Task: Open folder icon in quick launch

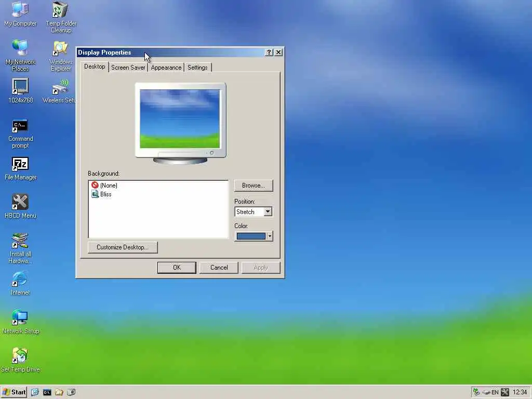Action: point(59,392)
